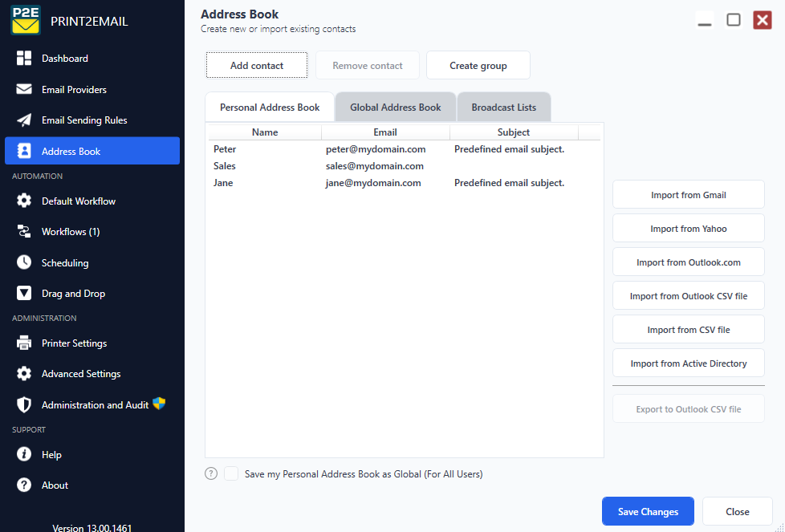
Task: Open Workflows (1) in sidebar
Action: [x=92, y=232]
